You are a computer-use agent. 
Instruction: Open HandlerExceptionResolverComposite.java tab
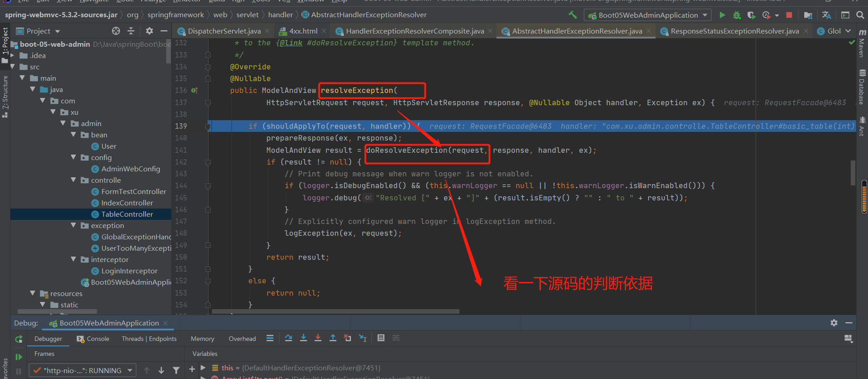coord(415,31)
